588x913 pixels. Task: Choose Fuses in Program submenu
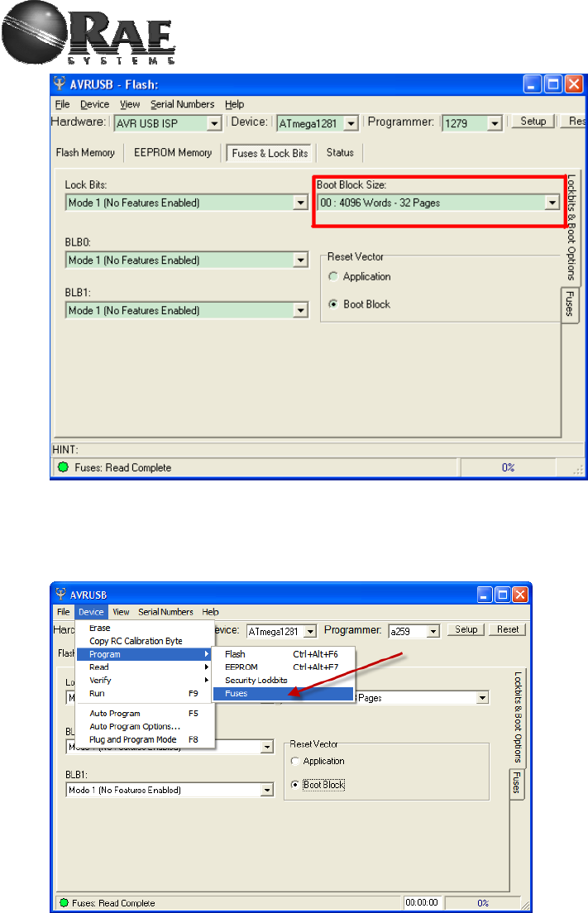[x=284, y=694]
